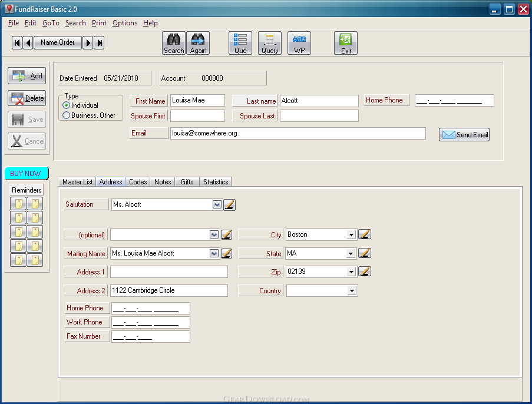532x404 pixels.
Task: Open the File menu
Action: click(13, 23)
